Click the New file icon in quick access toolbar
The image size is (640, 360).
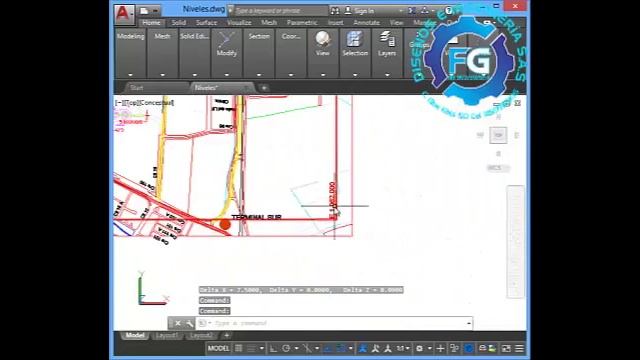pos(144,11)
